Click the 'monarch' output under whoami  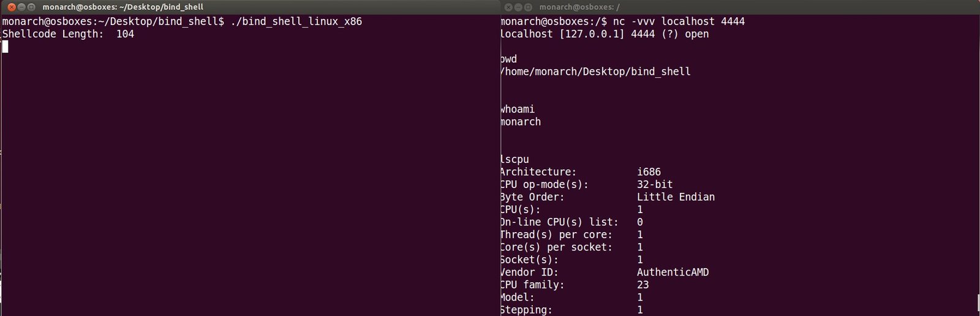coord(521,122)
